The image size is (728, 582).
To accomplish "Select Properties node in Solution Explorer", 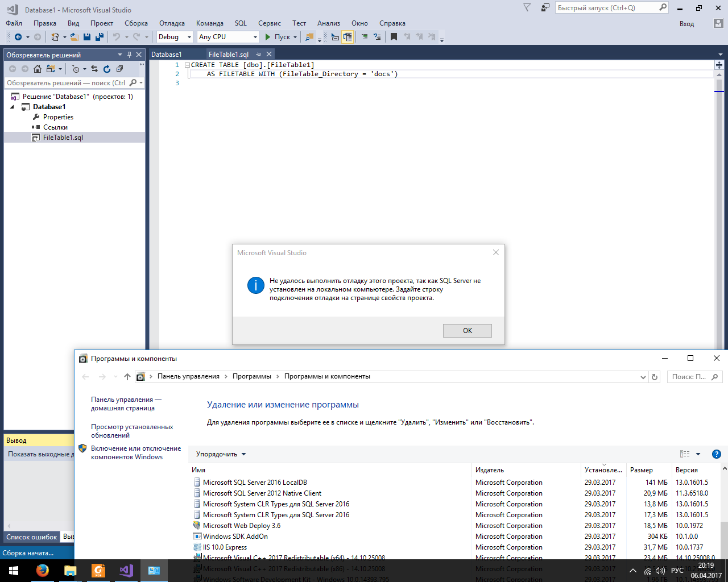I will (x=58, y=117).
